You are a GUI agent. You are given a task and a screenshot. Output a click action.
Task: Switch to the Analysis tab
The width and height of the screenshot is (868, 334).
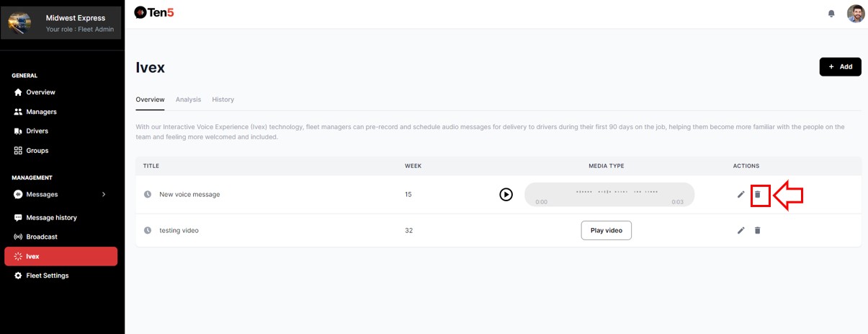tap(188, 100)
